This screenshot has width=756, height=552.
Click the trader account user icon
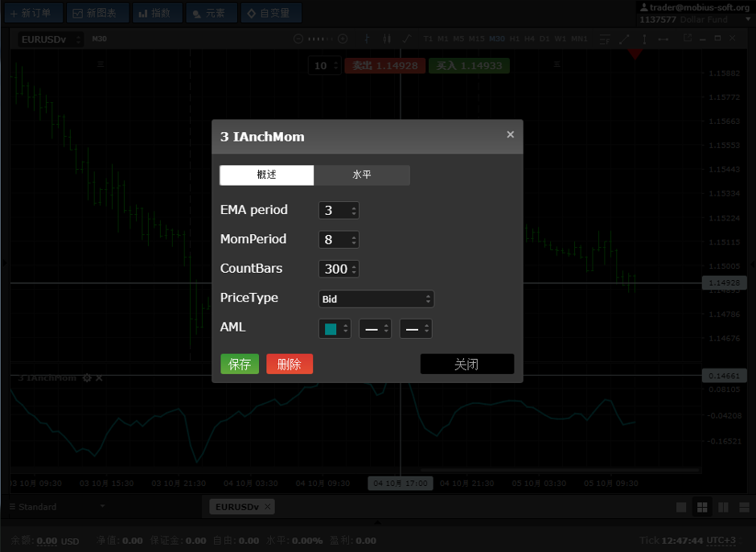[x=643, y=7]
